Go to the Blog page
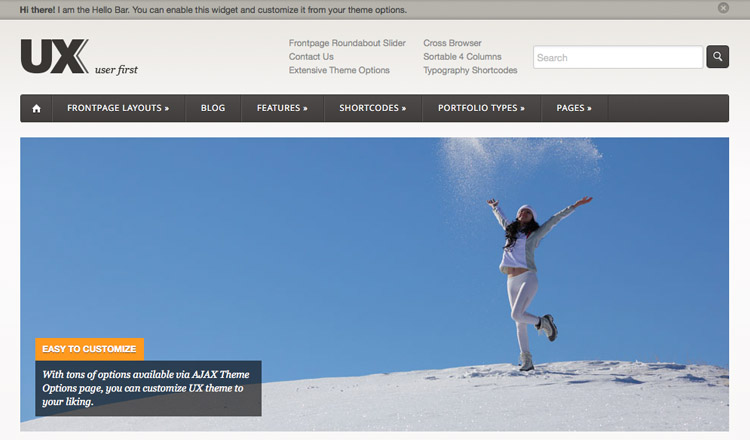The height and width of the screenshot is (440, 750). (213, 108)
